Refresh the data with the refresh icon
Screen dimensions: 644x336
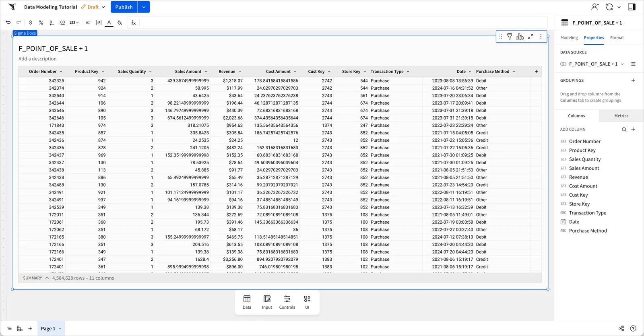coord(609,7)
